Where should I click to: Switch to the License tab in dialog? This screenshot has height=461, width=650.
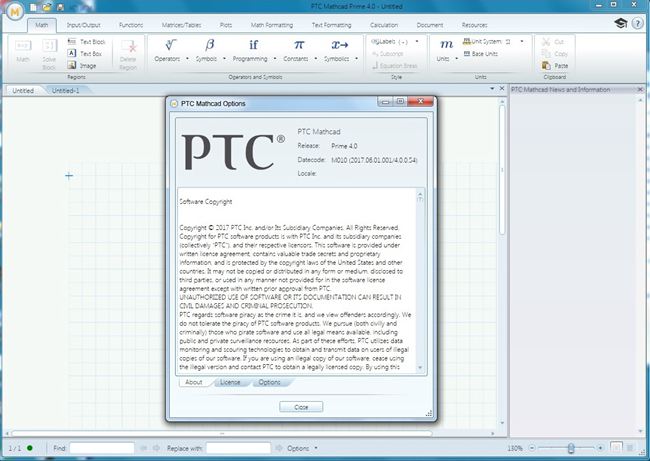pos(230,382)
